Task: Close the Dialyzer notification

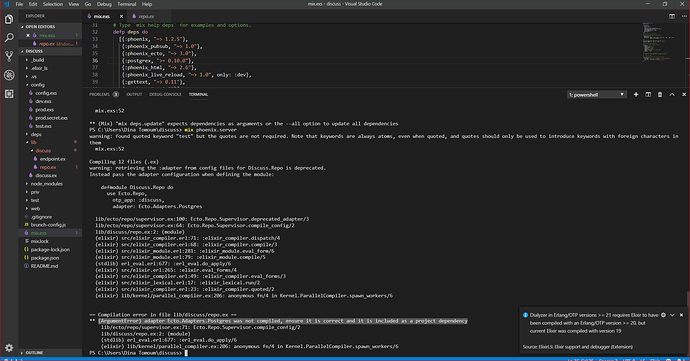Action: 681,315
